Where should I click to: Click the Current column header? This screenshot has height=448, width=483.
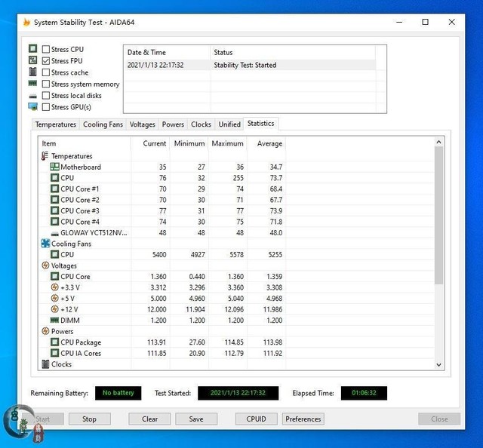pos(150,144)
